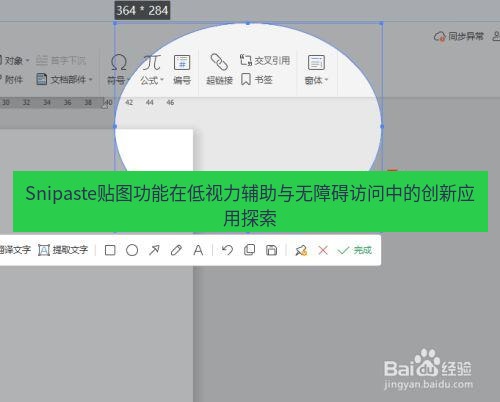This screenshot has width=500, height=402.
Task: Click the top-left corner selection handle
Action: pos(115,23)
